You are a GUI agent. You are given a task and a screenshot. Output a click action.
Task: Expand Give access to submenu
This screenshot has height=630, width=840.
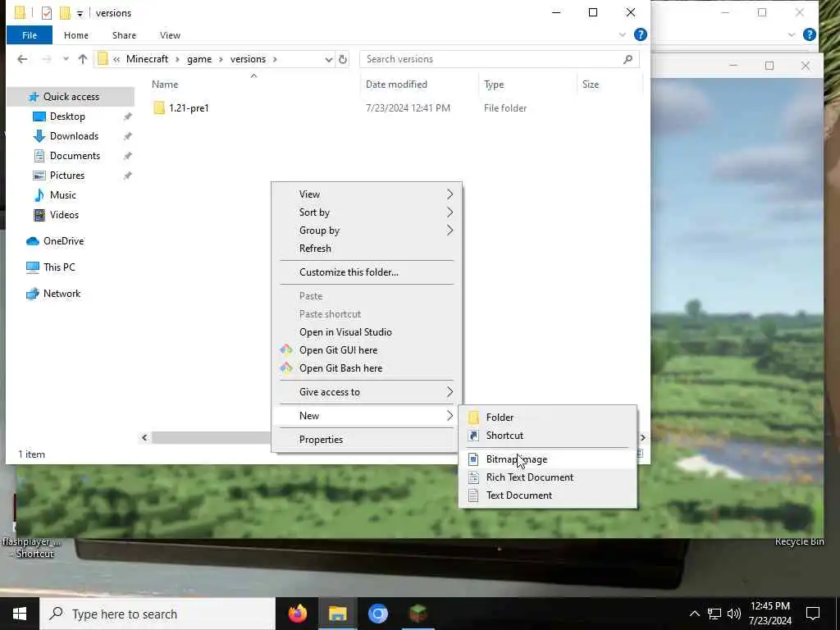tap(367, 392)
